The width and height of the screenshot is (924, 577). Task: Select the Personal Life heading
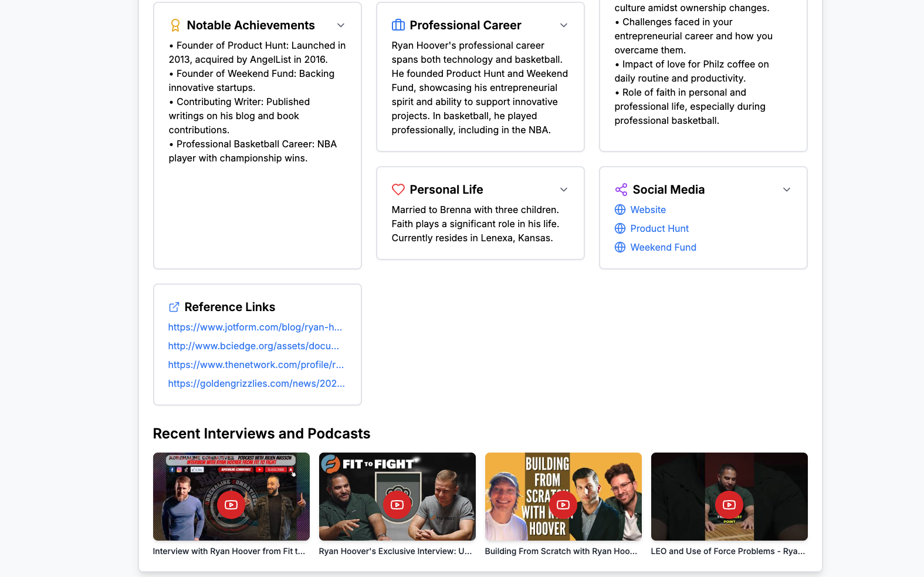pos(446,190)
